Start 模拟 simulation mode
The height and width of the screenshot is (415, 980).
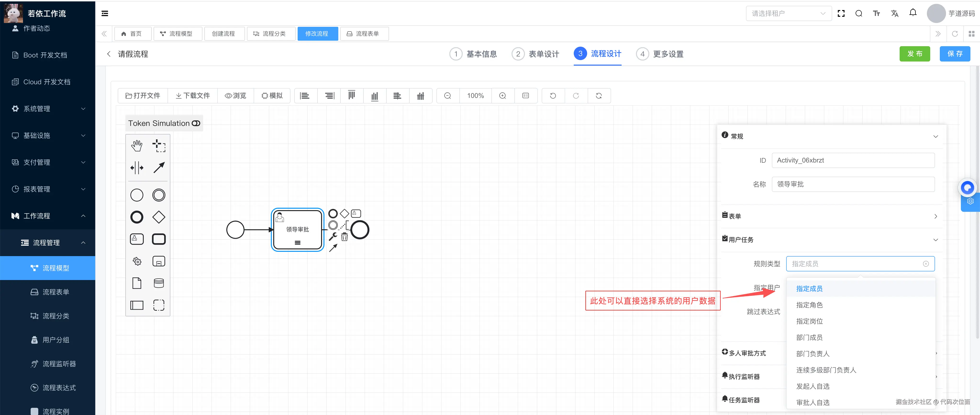point(272,95)
